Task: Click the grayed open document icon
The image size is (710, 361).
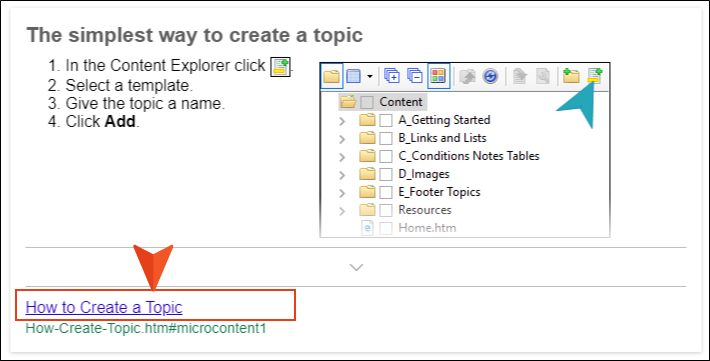Action: point(520,76)
